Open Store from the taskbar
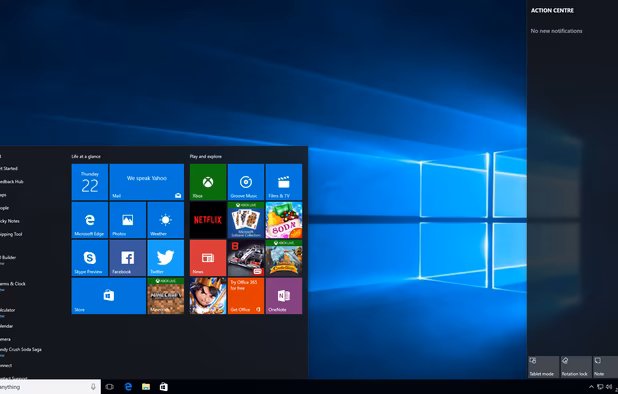The image size is (618, 394). (x=164, y=387)
